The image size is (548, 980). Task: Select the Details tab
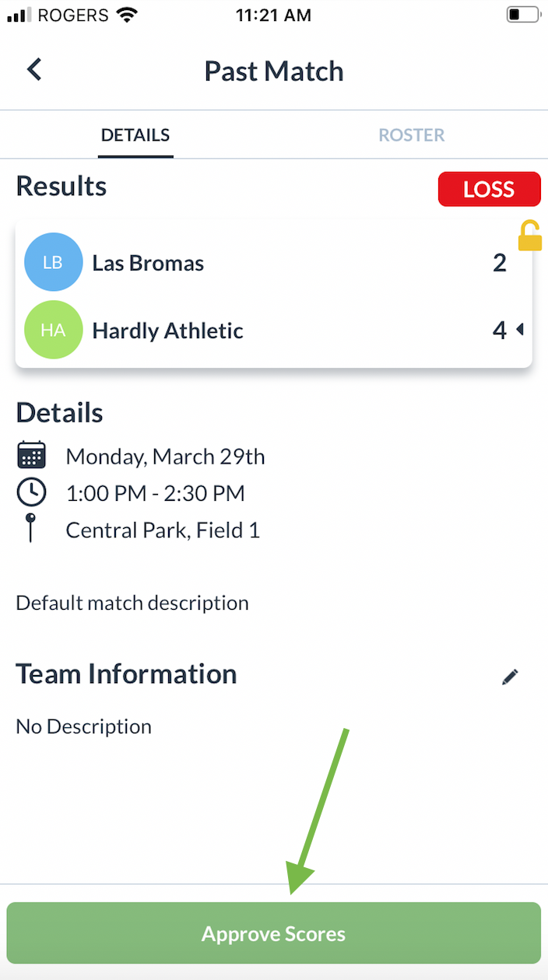(135, 135)
